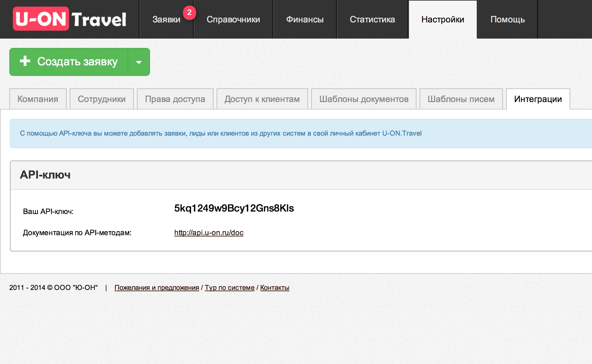Open the Тур по системе link
Screen dimensions: 592x364
(x=230, y=288)
